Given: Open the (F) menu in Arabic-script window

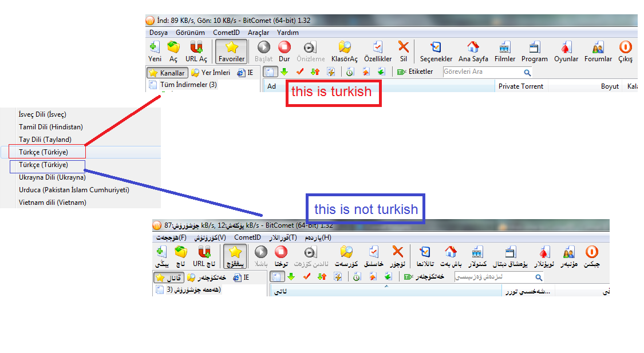Looking at the screenshot, I should coord(171,237).
